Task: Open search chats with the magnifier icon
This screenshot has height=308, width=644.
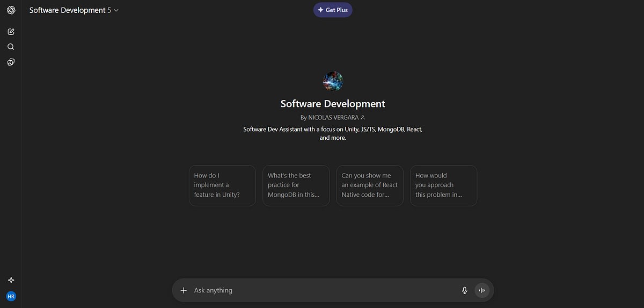Action: pyautogui.click(x=11, y=47)
